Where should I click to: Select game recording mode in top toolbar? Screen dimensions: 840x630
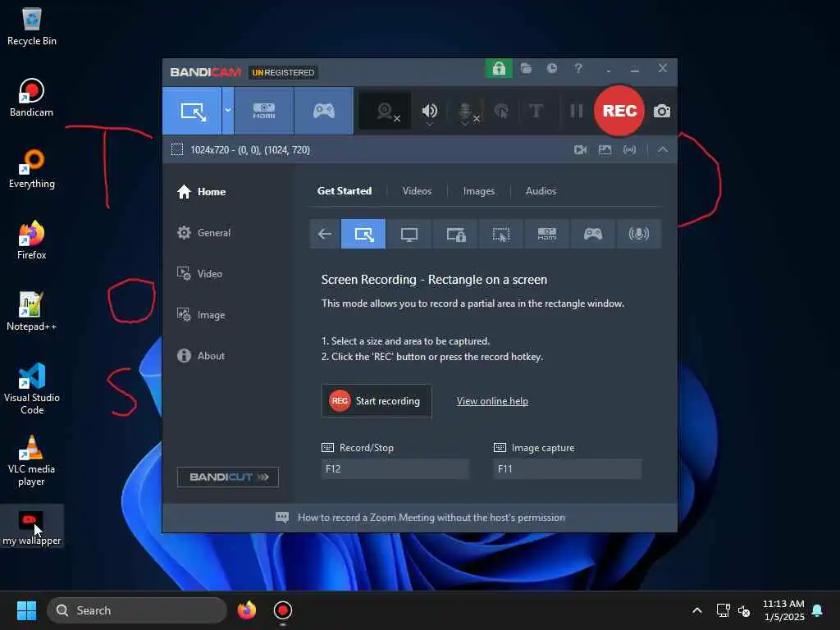coord(323,112)
